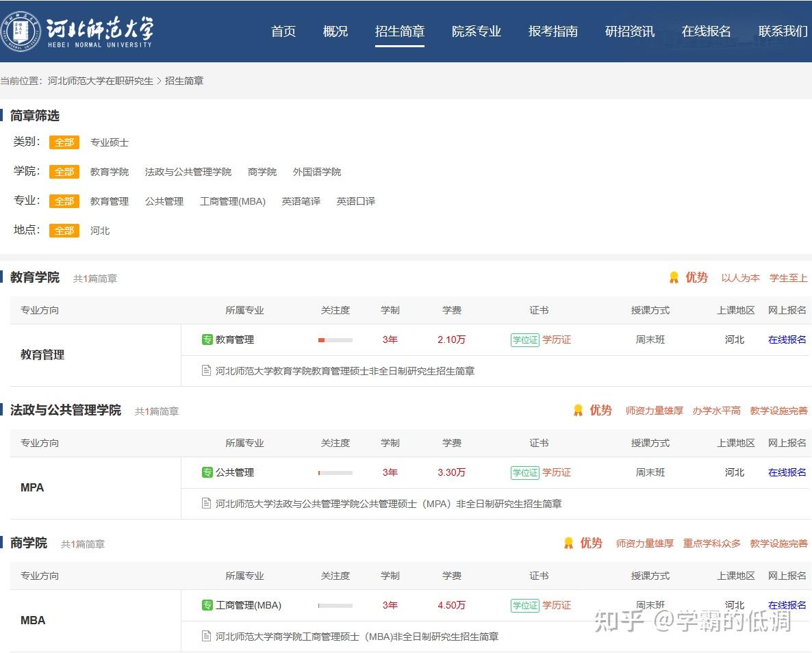
Task: Filter 地点 by 河北
Action: (100, 231)
